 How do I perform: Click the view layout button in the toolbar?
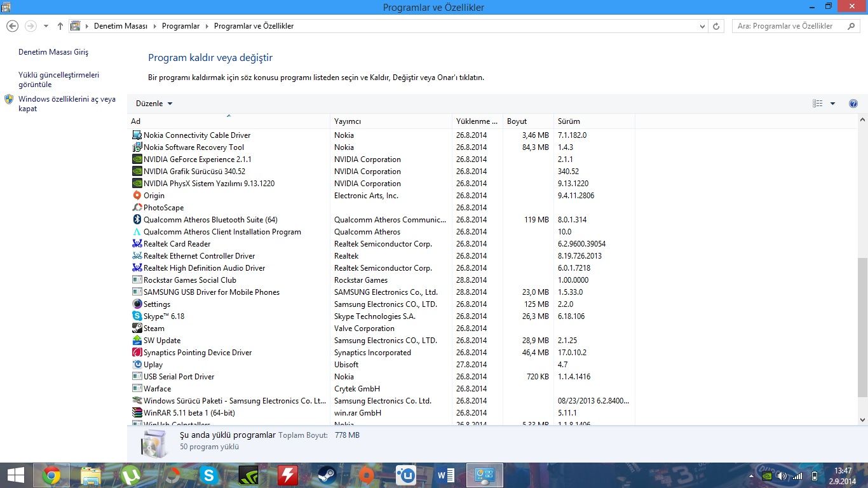click(x=818, y=104)
